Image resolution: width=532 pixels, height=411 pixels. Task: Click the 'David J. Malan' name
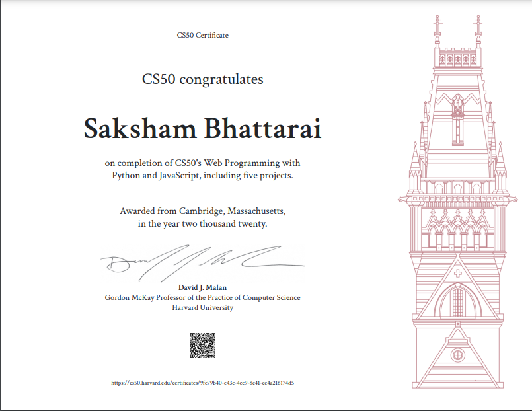point(202,287)
